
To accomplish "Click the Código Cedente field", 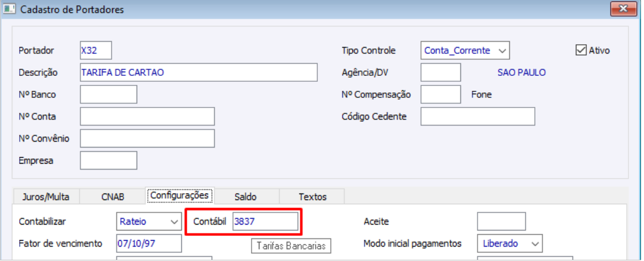I will pos(478,116).
